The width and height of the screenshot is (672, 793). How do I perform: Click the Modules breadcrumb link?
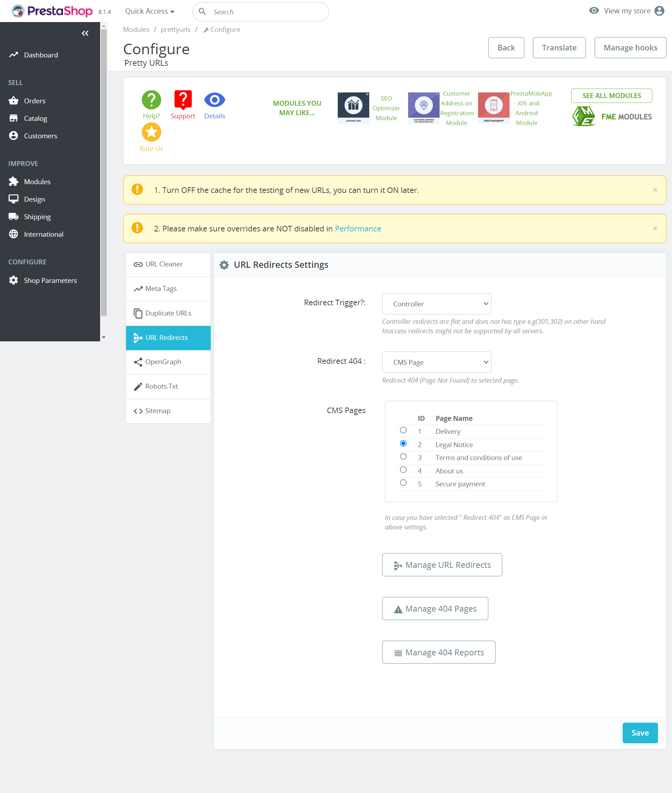point(136,29)
